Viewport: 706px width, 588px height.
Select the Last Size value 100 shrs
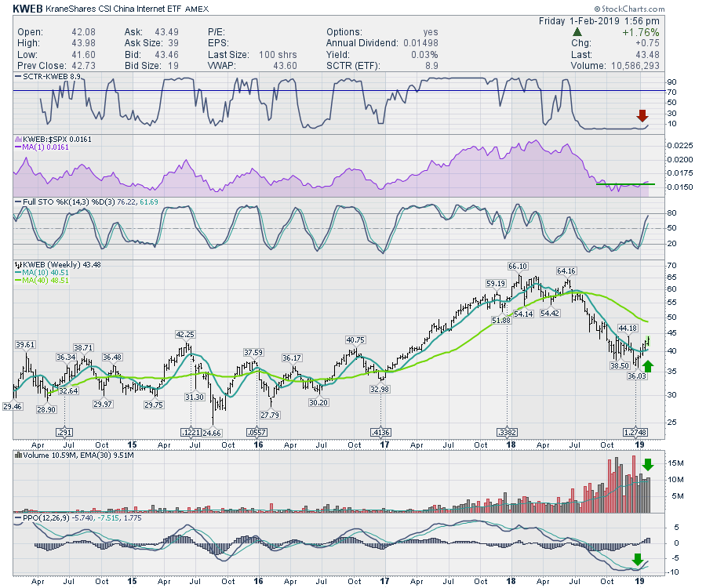click(x=278, y=54)
